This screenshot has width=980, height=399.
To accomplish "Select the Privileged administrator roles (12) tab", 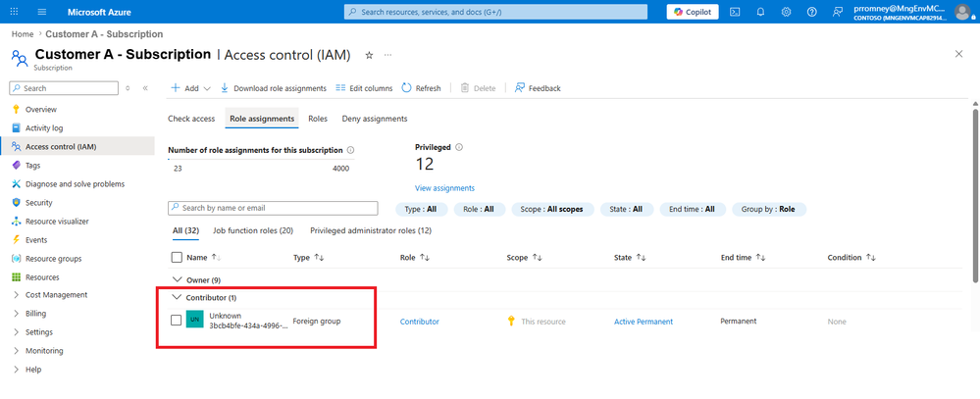I will click(371, 230).
